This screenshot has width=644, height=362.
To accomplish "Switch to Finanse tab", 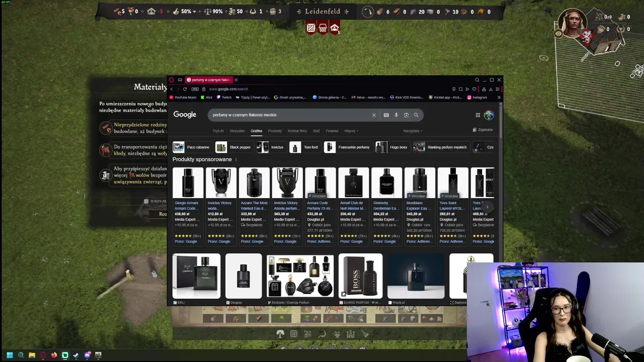I will click(x=332, y=131).
